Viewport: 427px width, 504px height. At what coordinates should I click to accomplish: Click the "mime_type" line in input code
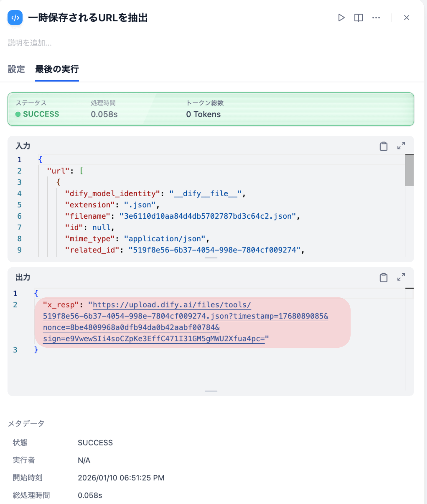tap(137, 239)
